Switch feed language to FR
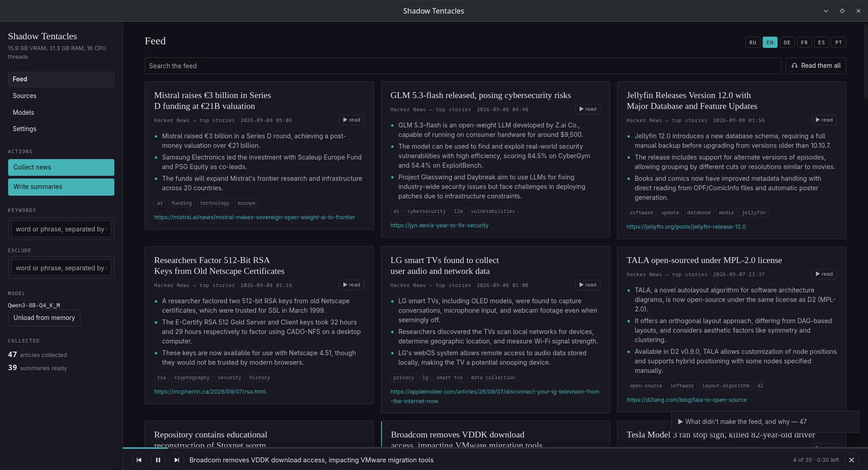 click(x=804, y=42)
